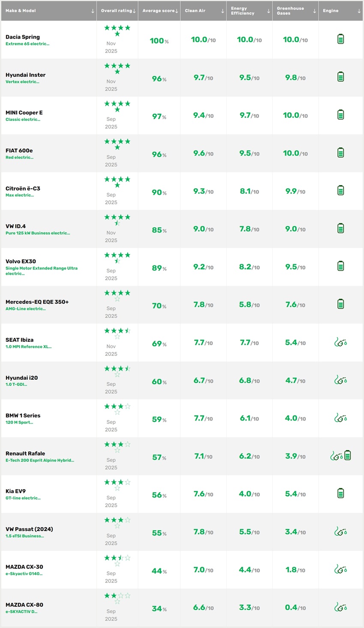Open the Hyundai Inster model link

(25, 75)
